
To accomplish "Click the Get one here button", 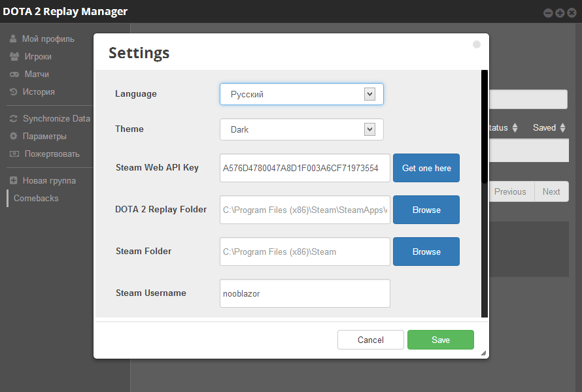I will 426,168.
